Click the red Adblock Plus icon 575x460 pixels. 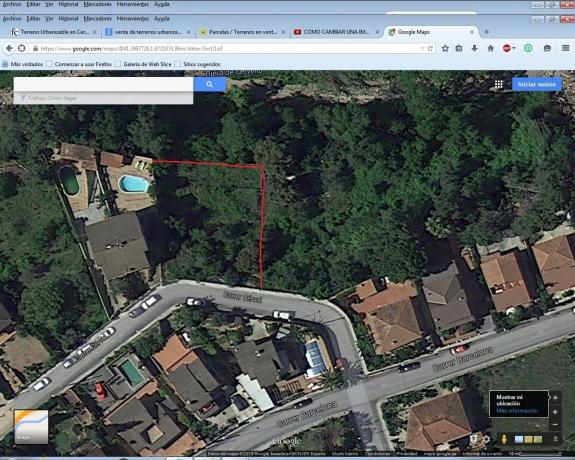(x=507, y=48)
